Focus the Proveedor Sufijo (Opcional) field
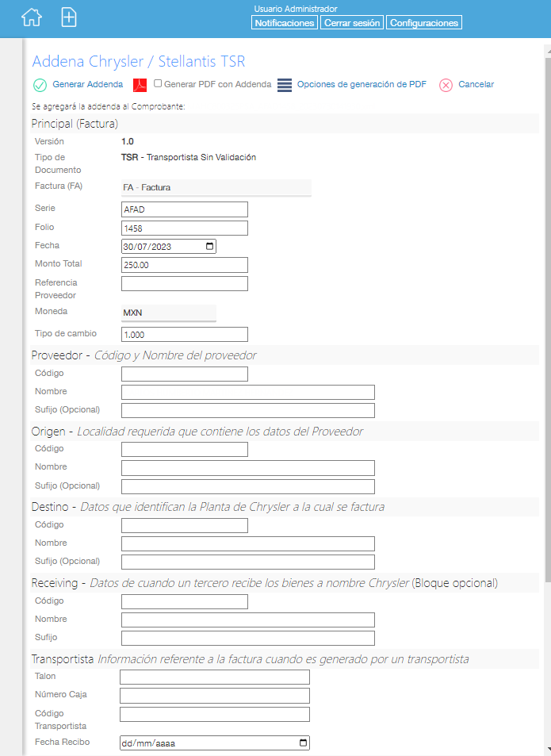This screenshot has height=756, width=551. point(248,411)
